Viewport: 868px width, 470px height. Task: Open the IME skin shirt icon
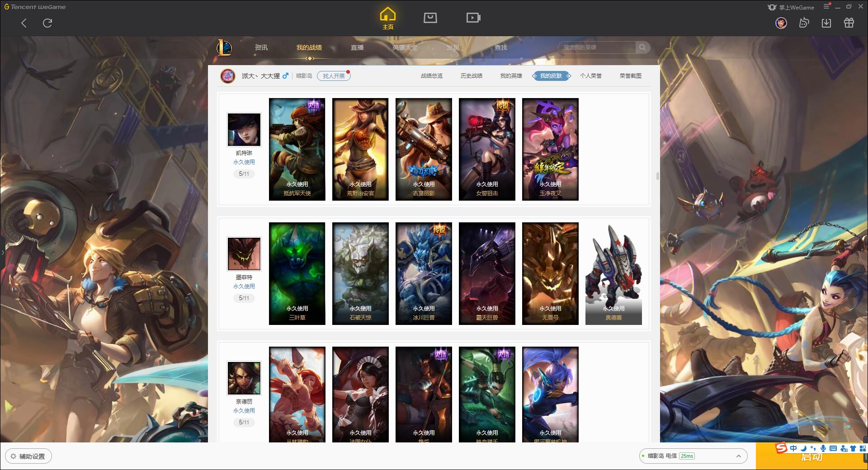tap(853, 448)
